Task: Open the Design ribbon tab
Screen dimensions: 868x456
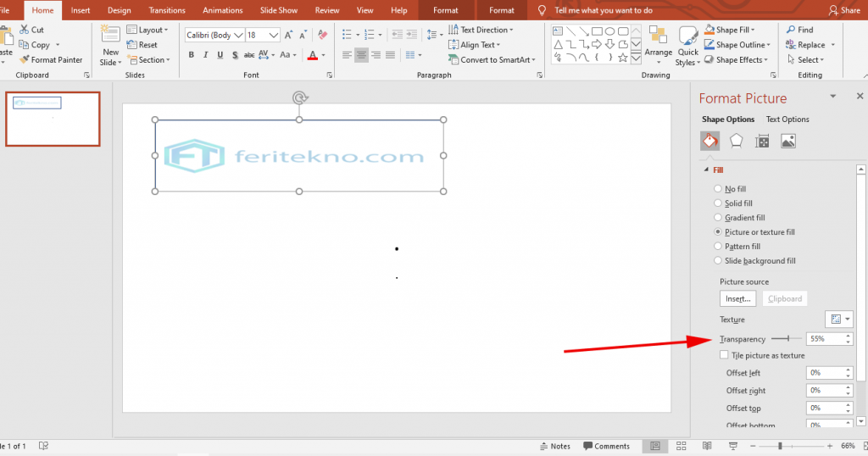Action: 119,10
